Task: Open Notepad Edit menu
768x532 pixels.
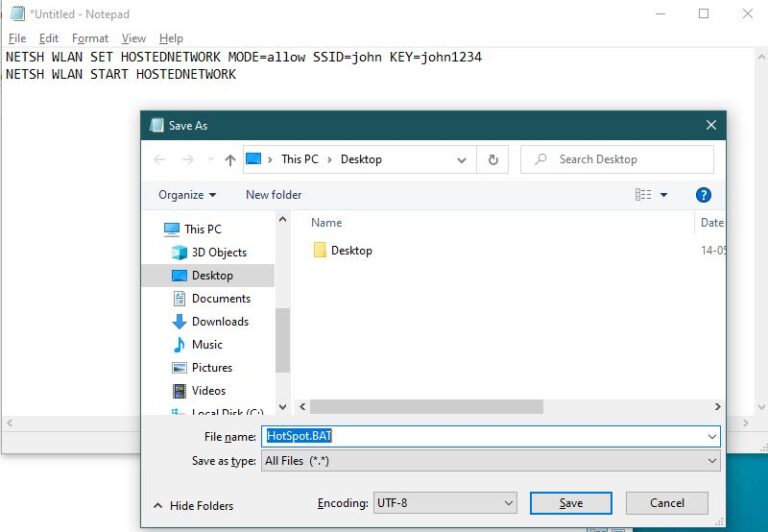Action: coord(48,38)
